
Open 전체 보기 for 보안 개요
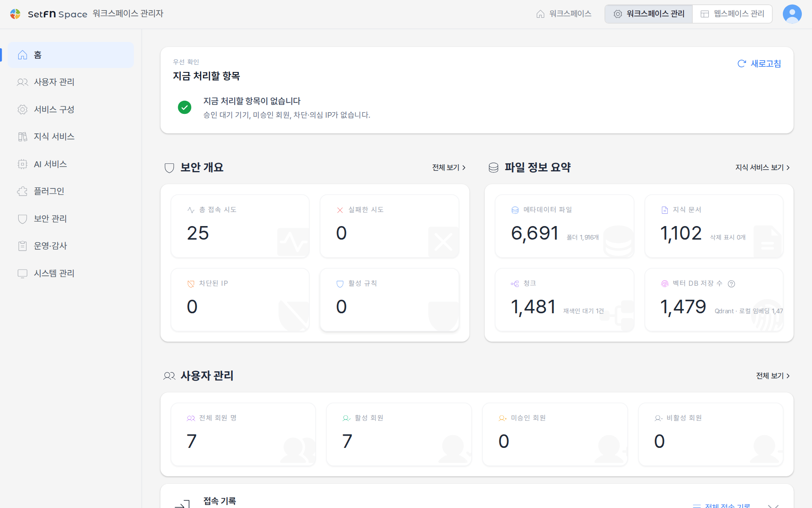[449, 168]
